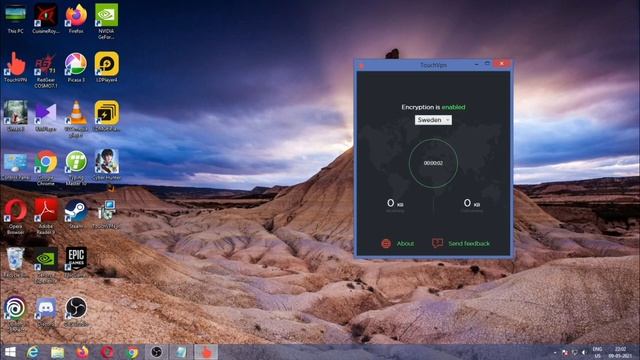This screenshot has width=640, height=360.
Task: Select the CuisineRoyale desktop shortcut
Action: [x=45, y=18]
